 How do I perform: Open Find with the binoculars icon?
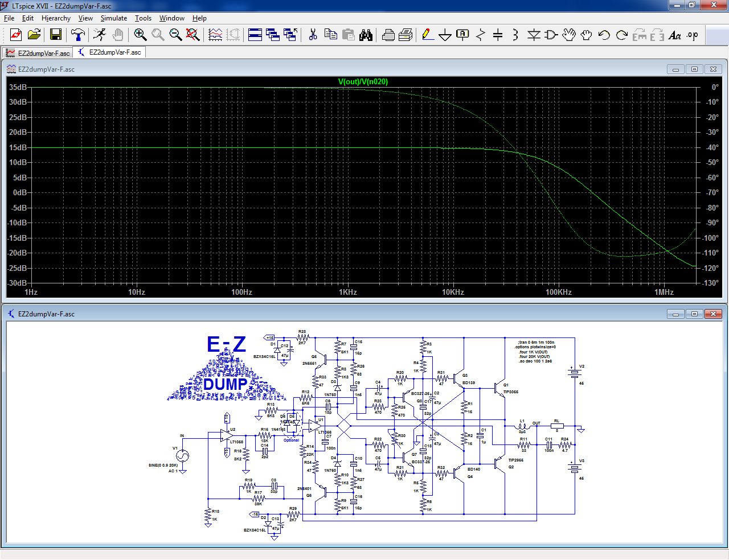pyautogui.click(x=366, y=35)
